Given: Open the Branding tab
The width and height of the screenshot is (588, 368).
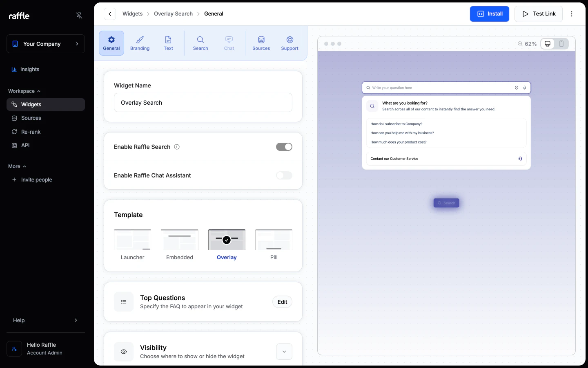Looking at the screenshot, I should pyautogui.click(x=140, y=43).
